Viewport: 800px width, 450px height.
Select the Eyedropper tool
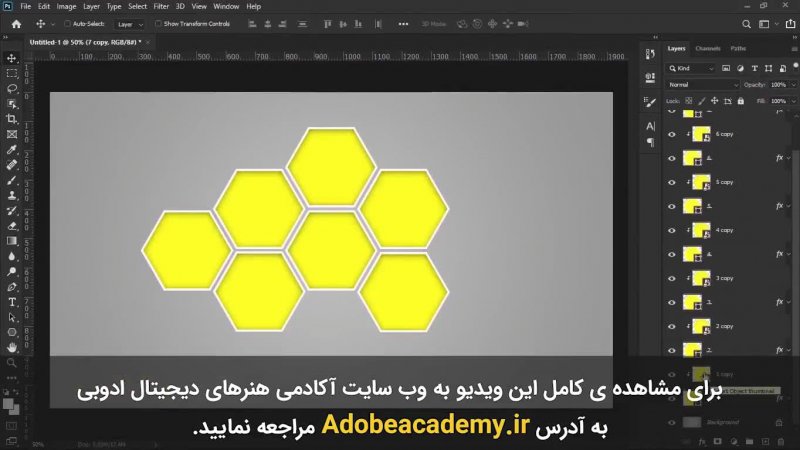point(12,148)
